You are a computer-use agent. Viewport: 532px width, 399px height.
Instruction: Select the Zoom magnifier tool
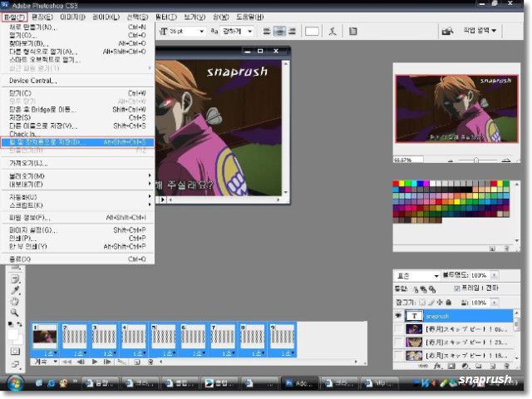14,313
